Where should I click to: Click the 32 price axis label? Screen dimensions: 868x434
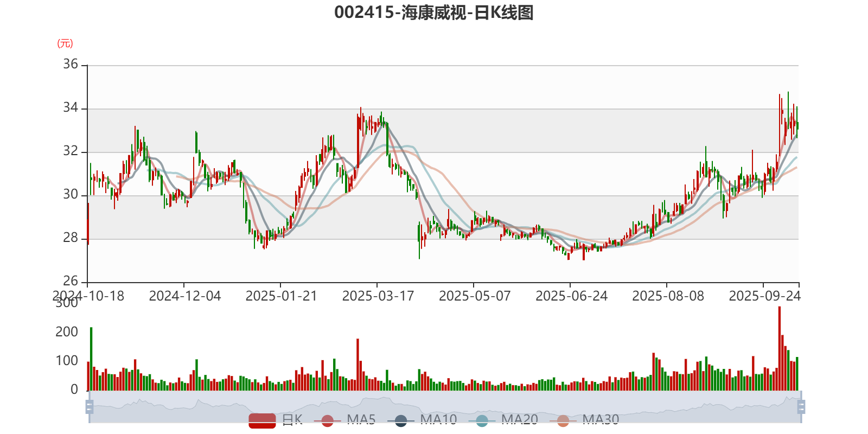(x=71, y=151)
